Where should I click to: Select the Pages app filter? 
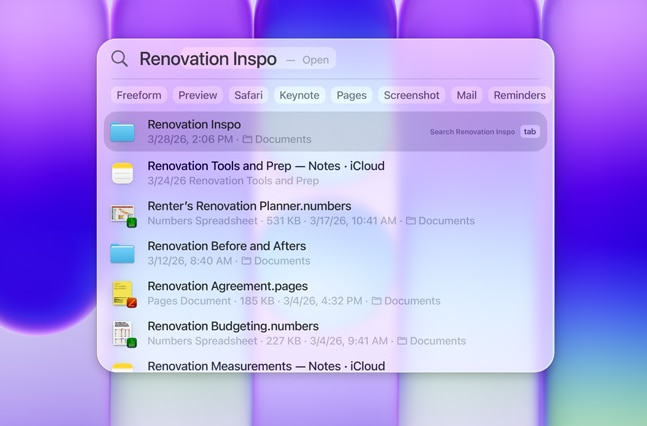click(x=351, y=95)
